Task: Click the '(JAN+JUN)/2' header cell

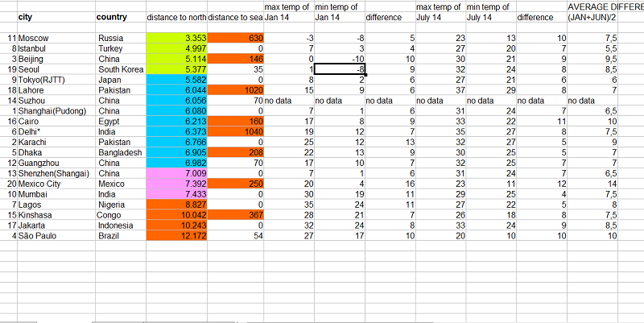Action: coord(592,17)
